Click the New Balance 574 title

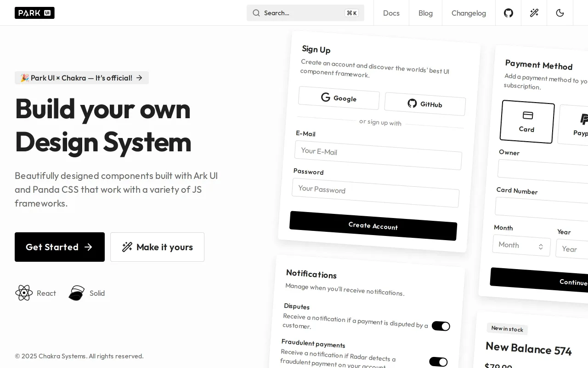(x=528, y=349)
